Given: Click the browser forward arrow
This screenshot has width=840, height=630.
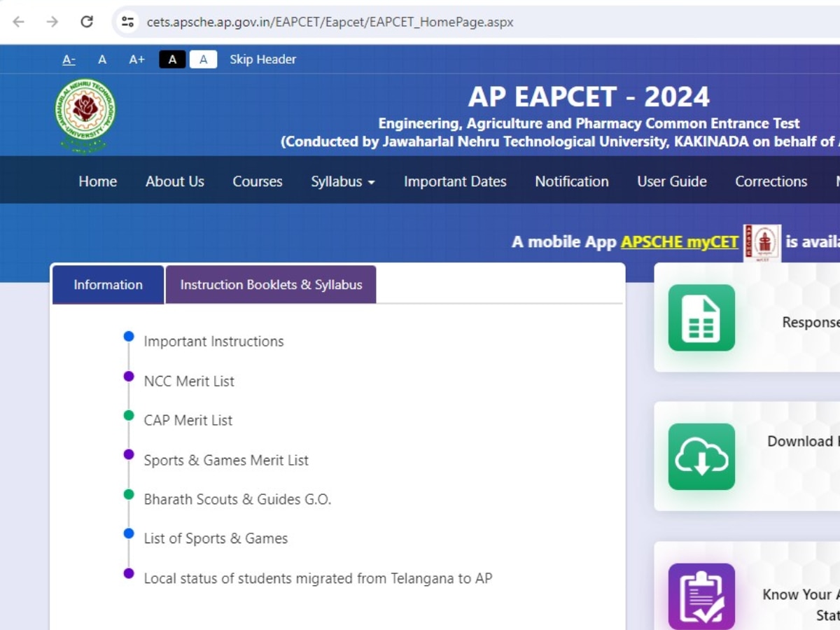Looking at the screenshot, I should pyautogui.click(x=52, y=22).
